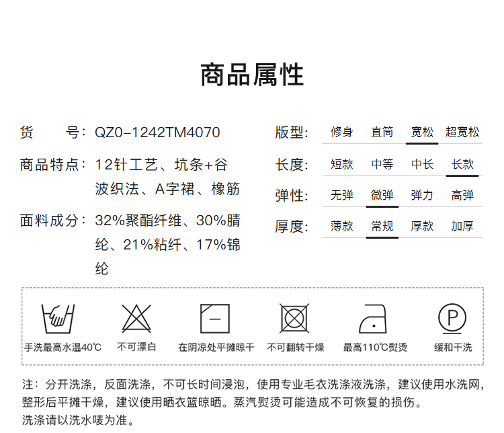Click the 商品属性 heading
Screen dimensions: 504x433
tap(252, 75)
